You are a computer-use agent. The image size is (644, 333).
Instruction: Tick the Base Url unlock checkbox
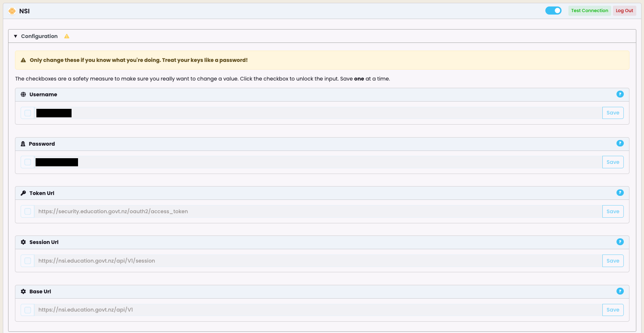pyautogui.click(x=27, y=310)
